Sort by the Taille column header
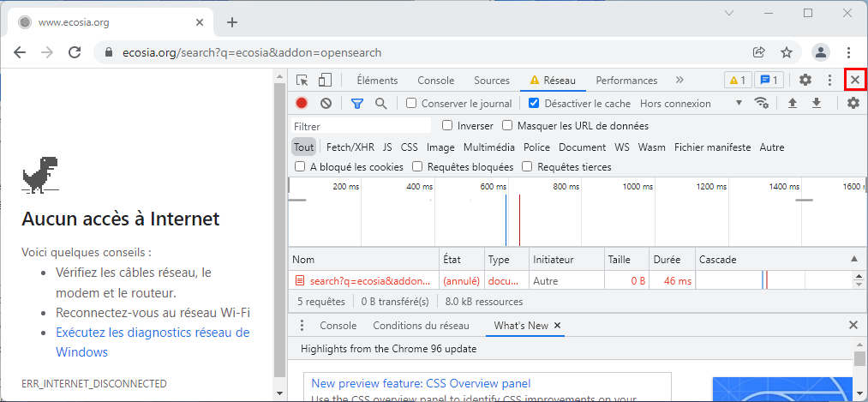 pos(626,259)
